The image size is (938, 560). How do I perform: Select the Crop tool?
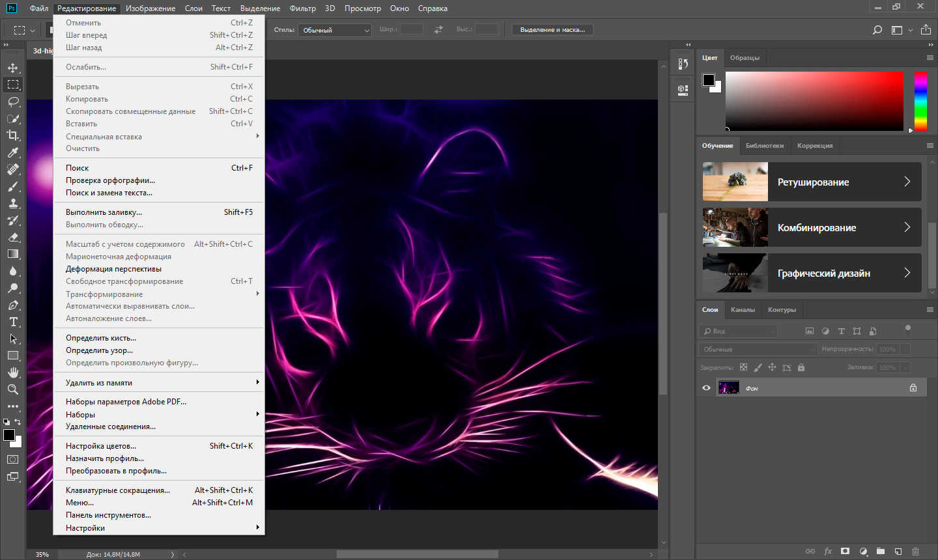point(13,135)
